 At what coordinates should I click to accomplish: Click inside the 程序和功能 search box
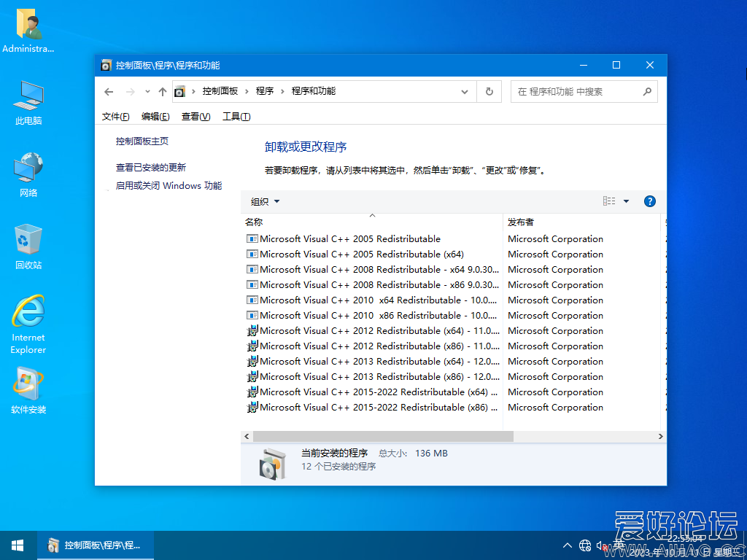pyautogui.click(x=576, y=91)
